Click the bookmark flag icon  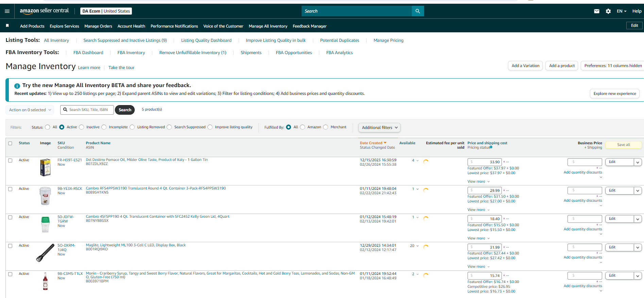(7, 26)
